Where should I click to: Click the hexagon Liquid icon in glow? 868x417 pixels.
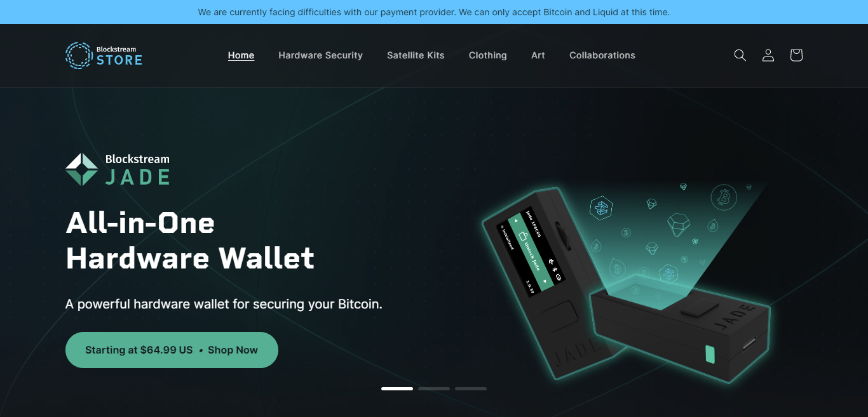(x=600, y=208)
